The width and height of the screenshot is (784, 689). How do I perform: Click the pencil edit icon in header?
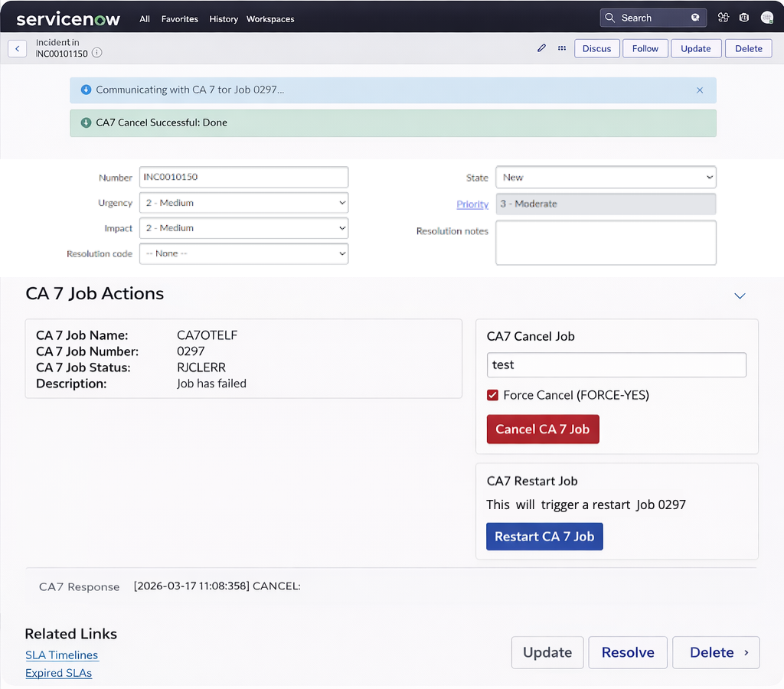coord(541,48)
